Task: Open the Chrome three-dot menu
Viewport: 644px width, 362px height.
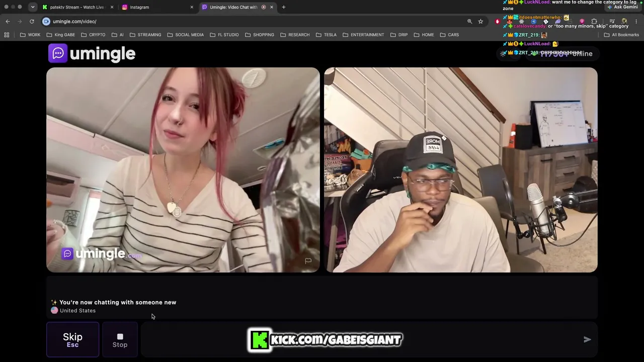Action: click(636, 21)
